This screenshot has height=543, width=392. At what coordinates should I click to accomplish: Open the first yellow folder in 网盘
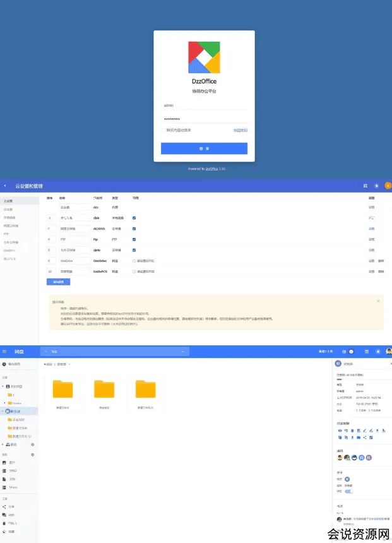click(62, 389)
